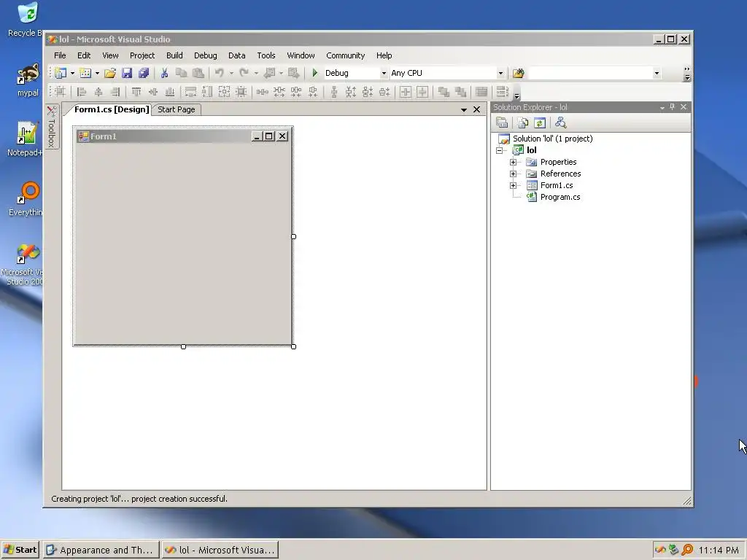Screen dimensions: 747x560
Task: Click Show All Files icon in Solution Explorer
Action: click(522, 122)
